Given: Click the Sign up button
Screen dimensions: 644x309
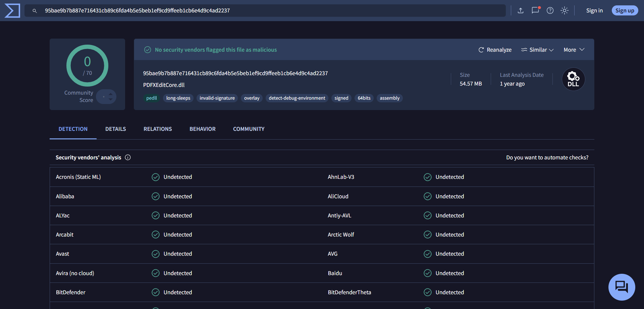Looking at the screenshot, I should click(625, 11).
